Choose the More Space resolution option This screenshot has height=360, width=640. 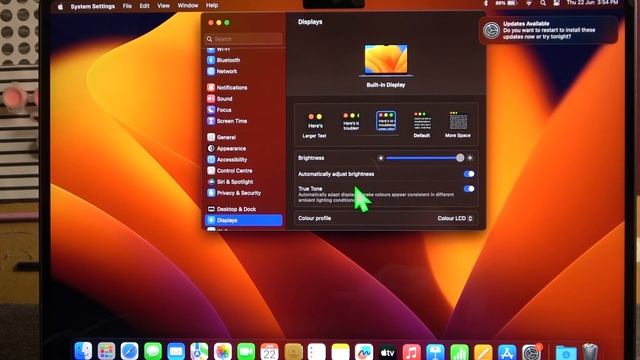(458, 124)
